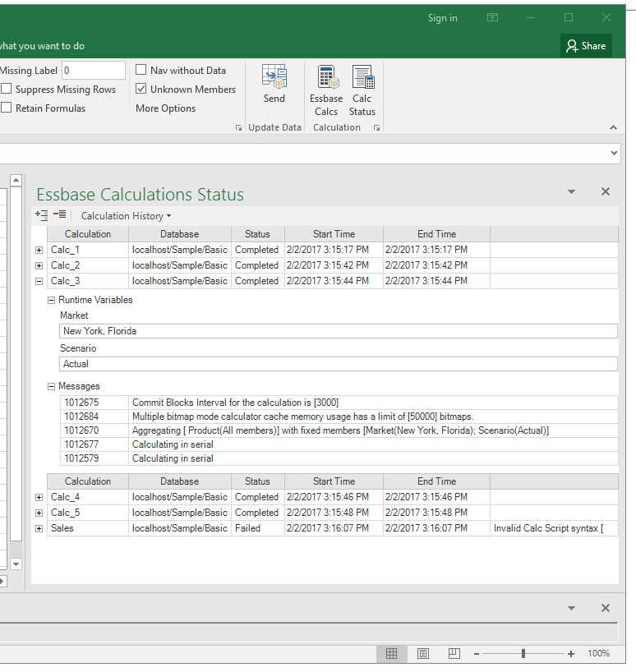The image size is (636, 672).
Task: Tick Suppress Missing Rows checkbox
Action: pyautogui.click(x=7, y=89)
